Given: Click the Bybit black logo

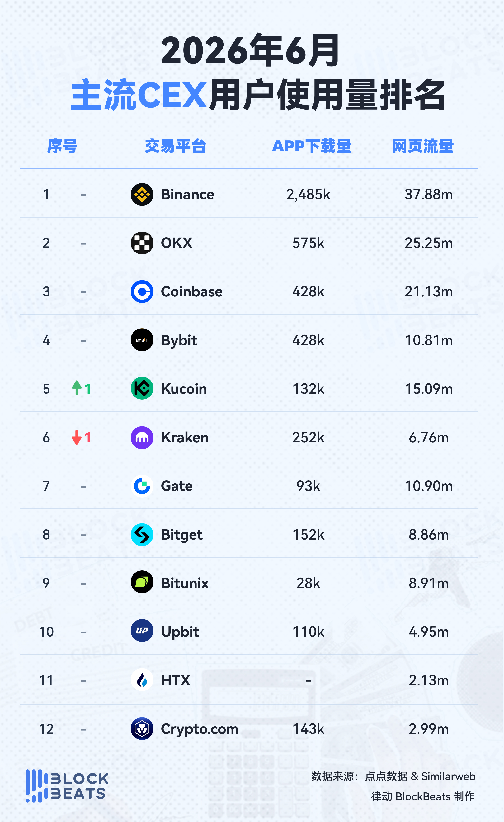Looking at the screenshot, I should point(142,340).
